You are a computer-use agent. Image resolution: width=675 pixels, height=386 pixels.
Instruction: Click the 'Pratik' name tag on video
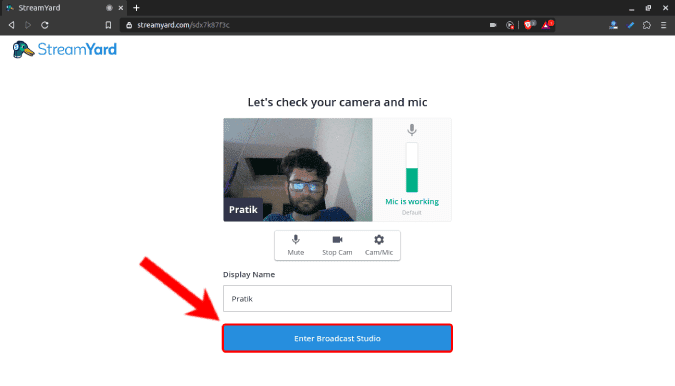pyautogui.click(x=243, y=210)
